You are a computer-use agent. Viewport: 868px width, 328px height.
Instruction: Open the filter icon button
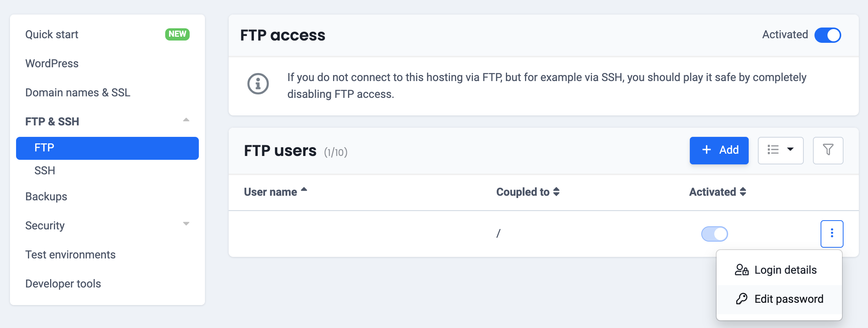coord(828,150)
